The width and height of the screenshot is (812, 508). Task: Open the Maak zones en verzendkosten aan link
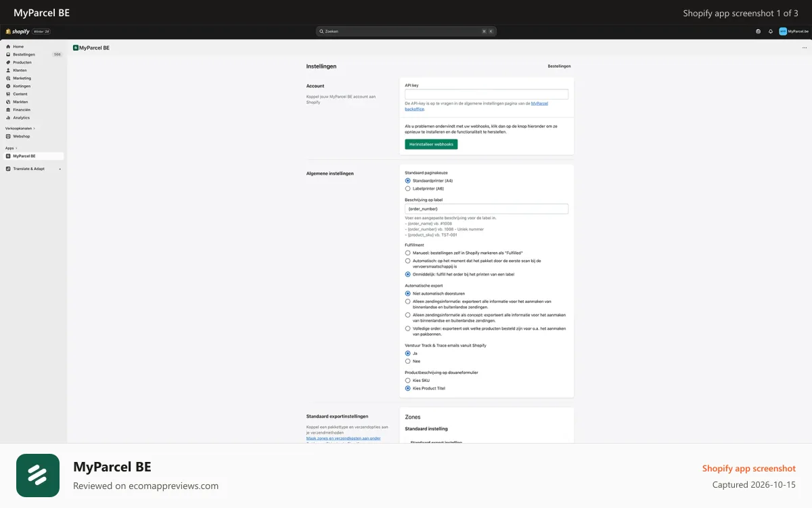point(343,438)
